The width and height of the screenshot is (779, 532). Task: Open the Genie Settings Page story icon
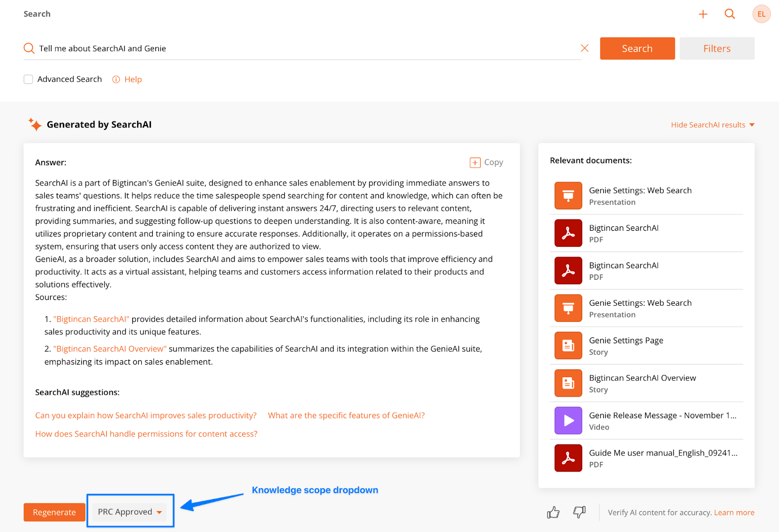(568, 346)
